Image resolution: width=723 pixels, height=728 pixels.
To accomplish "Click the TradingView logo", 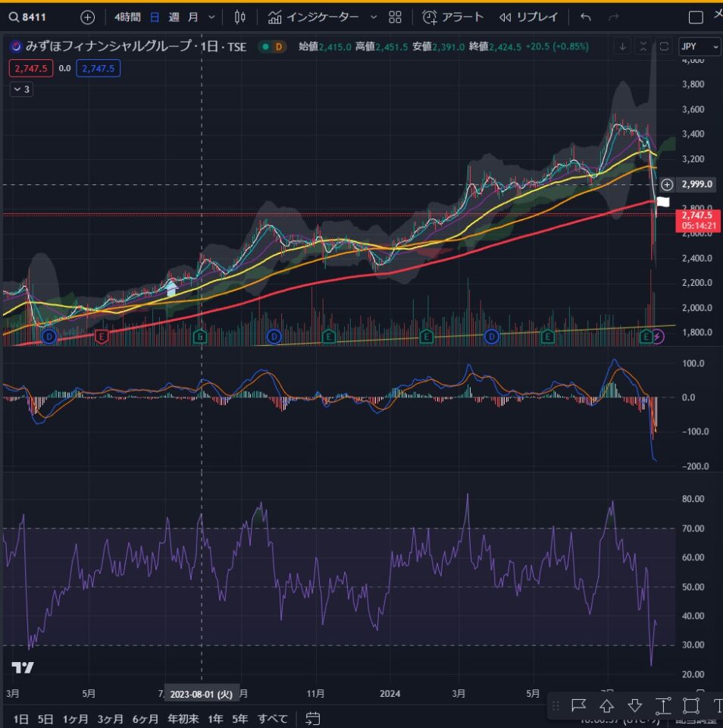I will click(23, 667).
